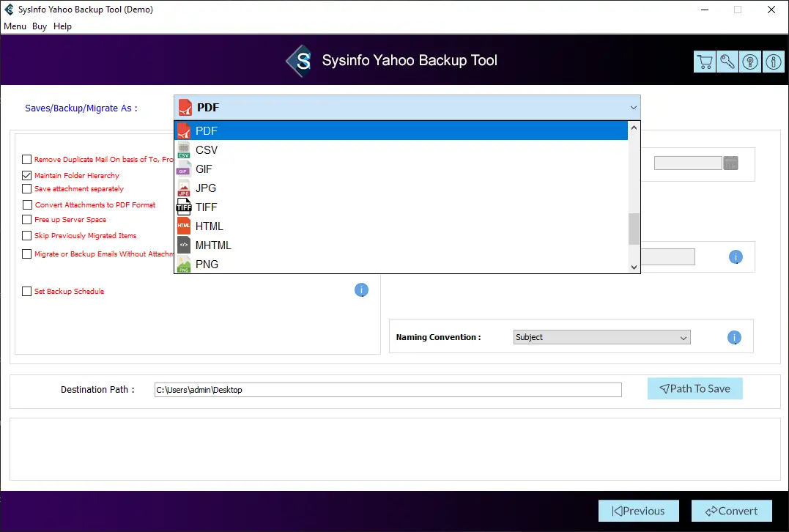Click info icon next to Set Backup Schedule
The width and height of the screenshot is (789, 532).
point(361,291)
